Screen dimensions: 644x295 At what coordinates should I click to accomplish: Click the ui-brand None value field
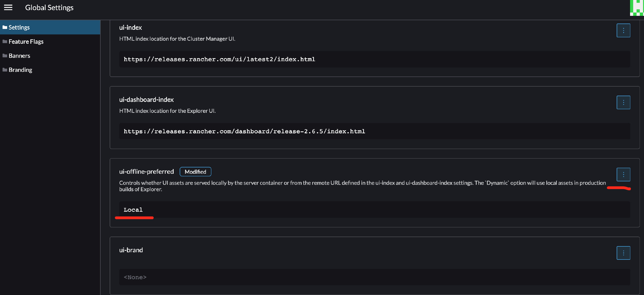[135, 277]
